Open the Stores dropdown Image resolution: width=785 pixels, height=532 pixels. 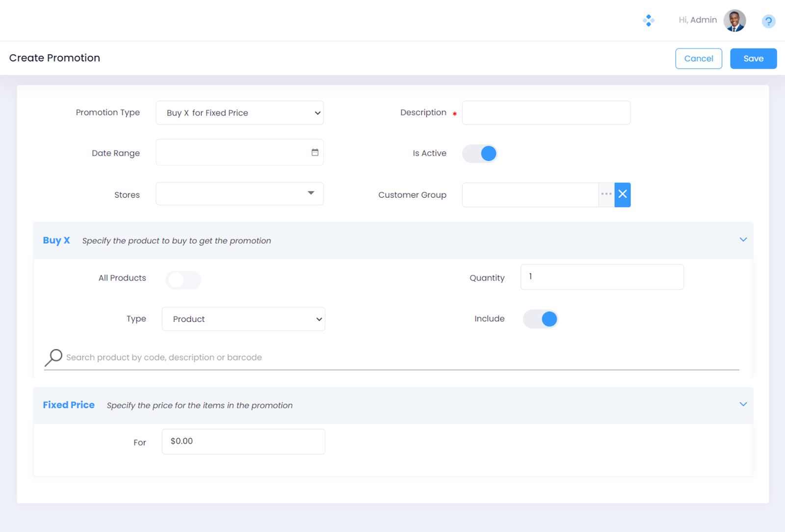[239, 194]
